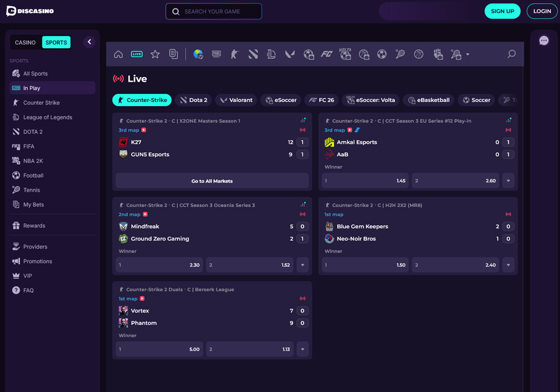Select the Valorant icon in top esports bar
The height and width of the screenshot is (392, 560).
click(x=289, y=54)
